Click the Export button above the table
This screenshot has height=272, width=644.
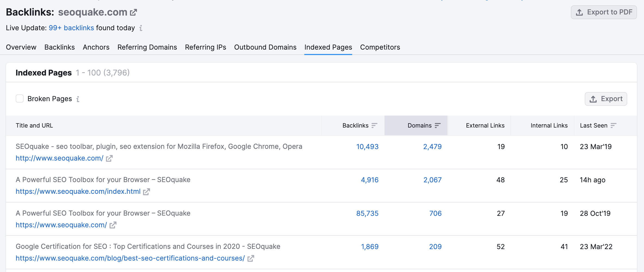[x=606, y=99]
